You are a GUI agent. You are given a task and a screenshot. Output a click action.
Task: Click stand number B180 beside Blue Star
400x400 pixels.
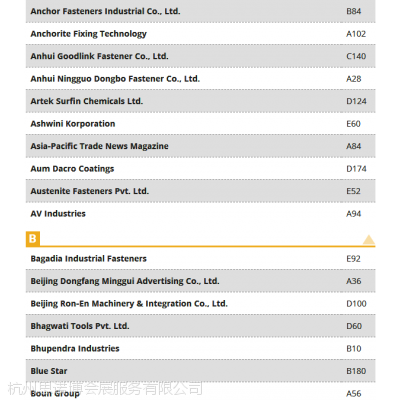tap(356, 371)
